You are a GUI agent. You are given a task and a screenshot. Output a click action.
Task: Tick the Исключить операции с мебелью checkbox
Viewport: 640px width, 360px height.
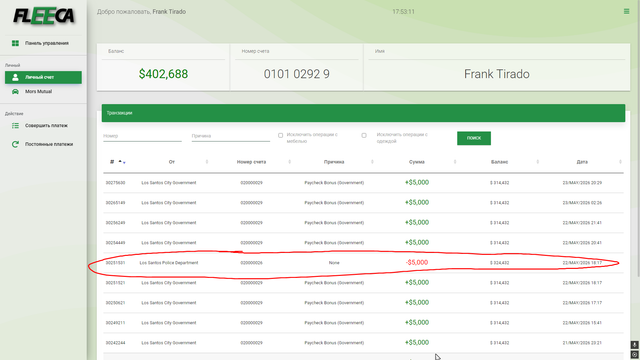pyautogui.click(x=280, y=135)
